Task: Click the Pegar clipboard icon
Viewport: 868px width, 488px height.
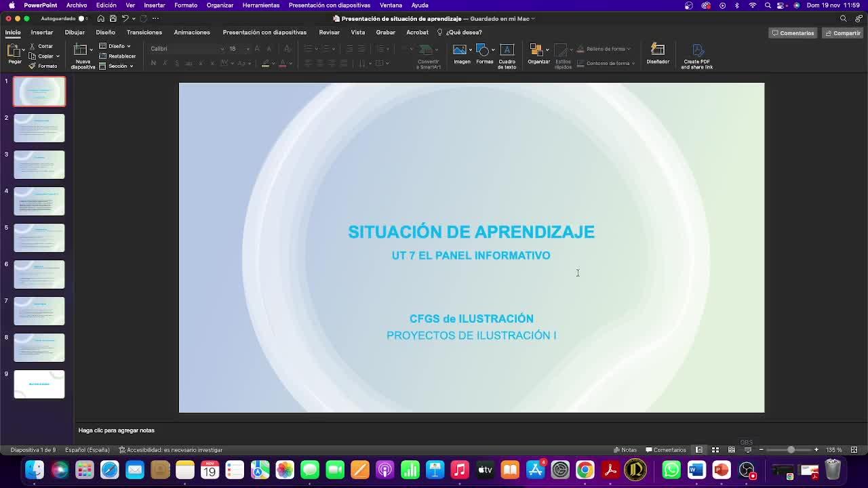Action: (14, 52)
